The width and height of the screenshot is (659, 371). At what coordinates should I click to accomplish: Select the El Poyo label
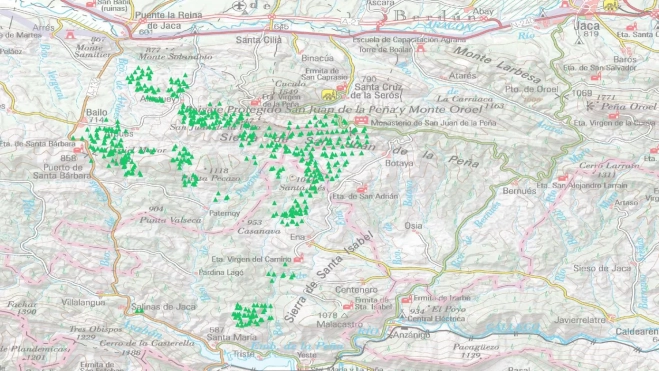pyautogui.click(x=450, y=310)
